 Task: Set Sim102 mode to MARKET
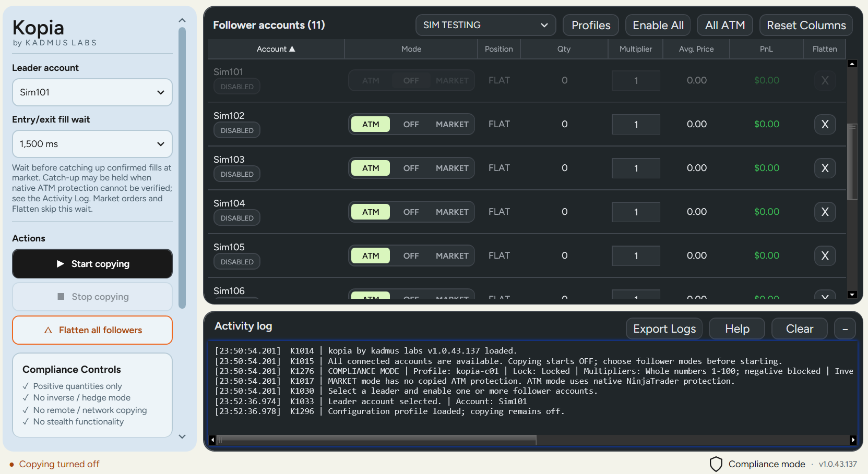pos(452,124)
